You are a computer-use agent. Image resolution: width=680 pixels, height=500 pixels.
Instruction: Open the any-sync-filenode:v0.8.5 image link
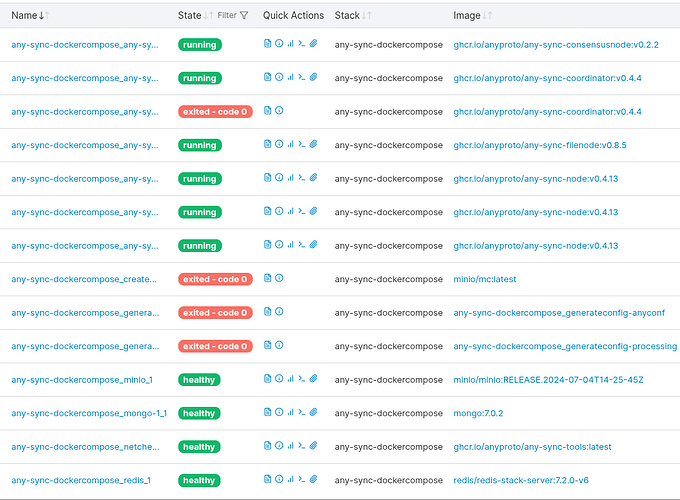[x=540, y=145]
